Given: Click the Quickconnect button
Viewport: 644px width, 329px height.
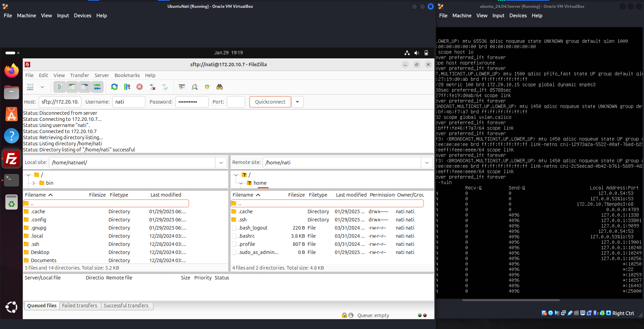Looking at the screenshot, I should point(270,102).
